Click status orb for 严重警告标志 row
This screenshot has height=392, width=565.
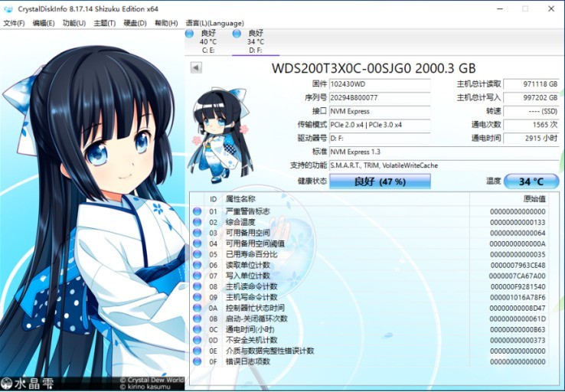tap(197, 211)
